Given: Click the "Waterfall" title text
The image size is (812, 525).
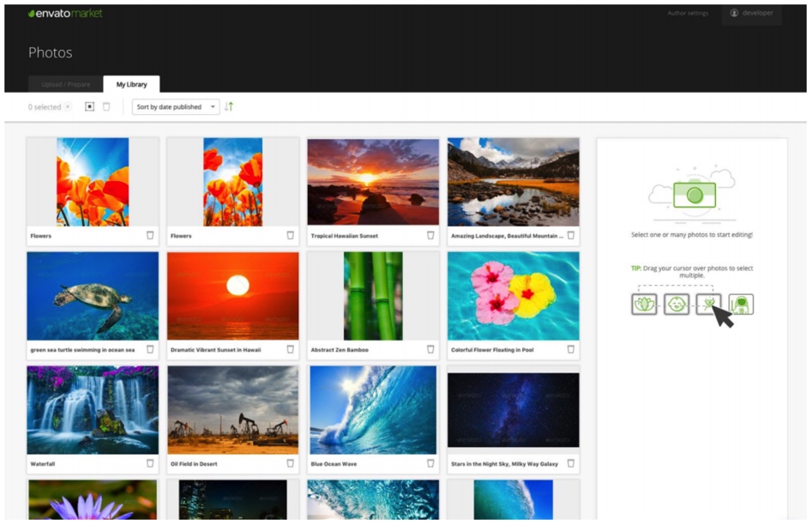Looking at the screenshot, I should click(x=43, y=464).
